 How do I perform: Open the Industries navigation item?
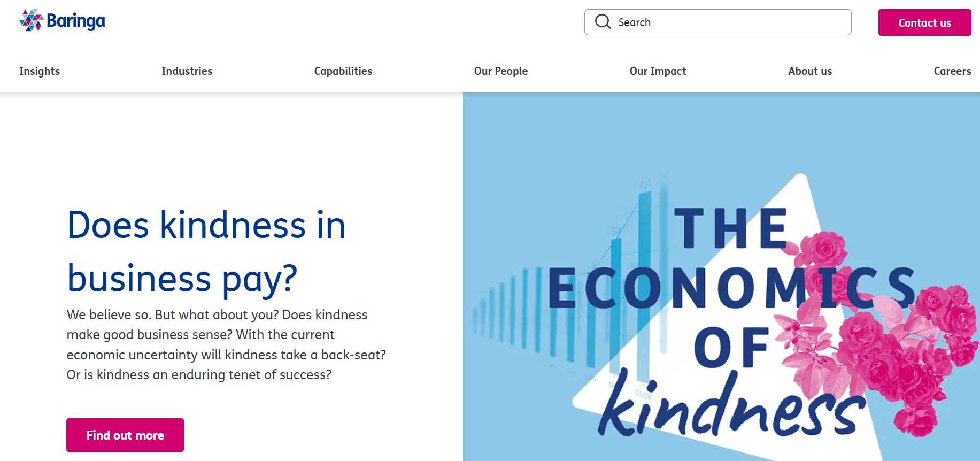coord(187,71)
